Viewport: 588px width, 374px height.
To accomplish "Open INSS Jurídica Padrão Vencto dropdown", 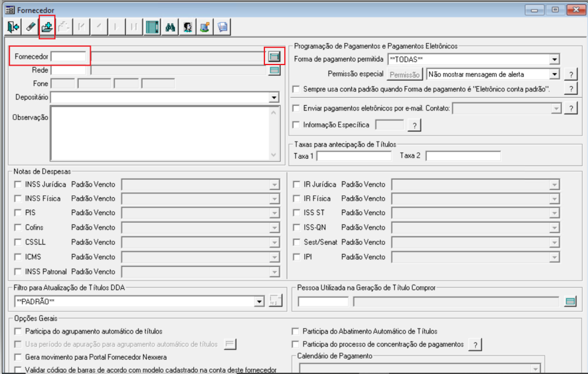I will (x=275, y=185).
